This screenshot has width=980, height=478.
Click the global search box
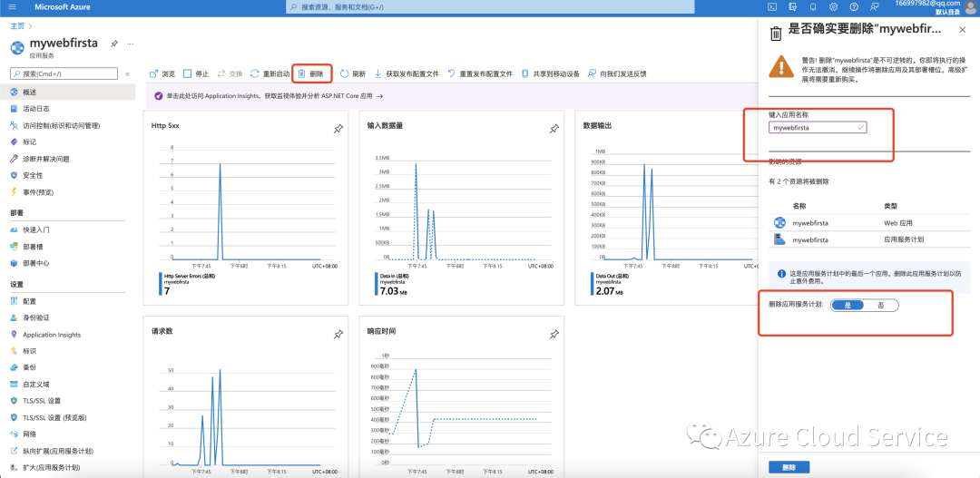491,7
